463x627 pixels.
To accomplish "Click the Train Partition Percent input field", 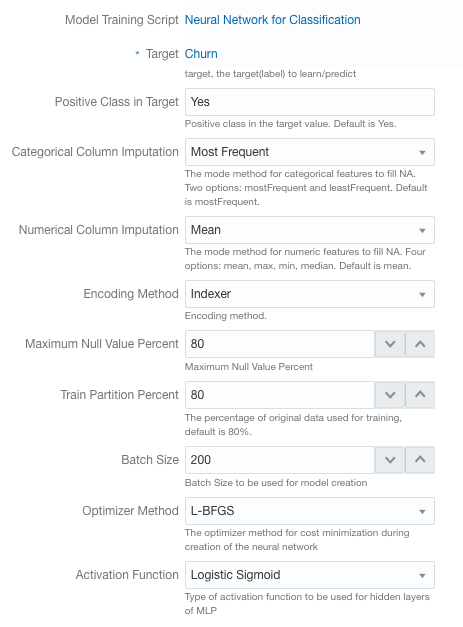I will pyautogui.click(x=279, y=395).
